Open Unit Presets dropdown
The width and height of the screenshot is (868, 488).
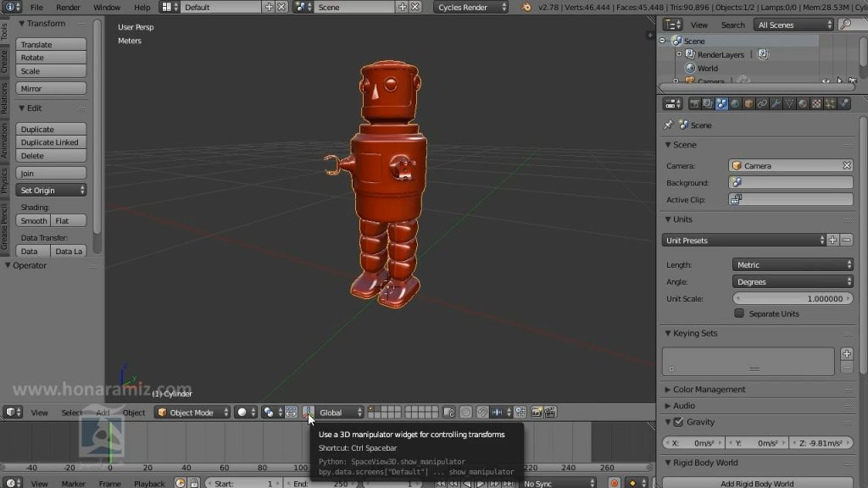(743, 240)
